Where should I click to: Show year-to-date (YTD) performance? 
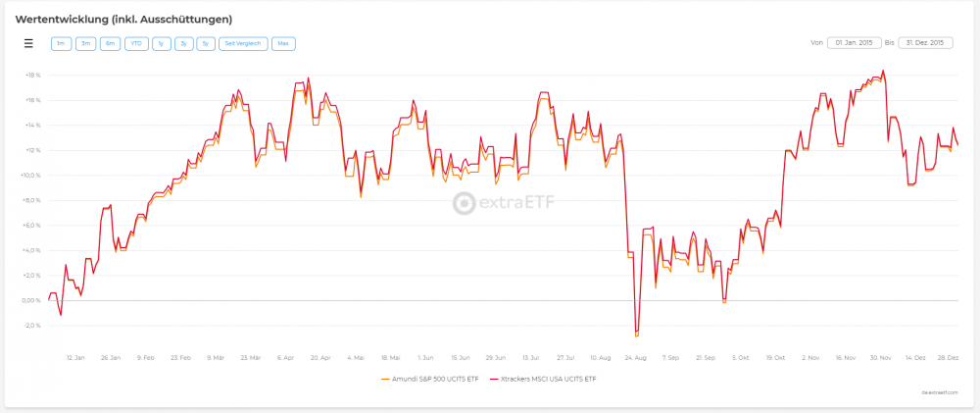click(x=135, y=43)
